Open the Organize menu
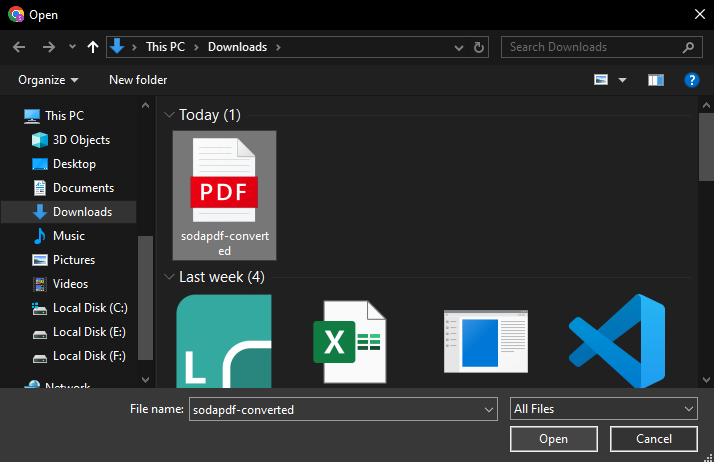 (48, 80)
